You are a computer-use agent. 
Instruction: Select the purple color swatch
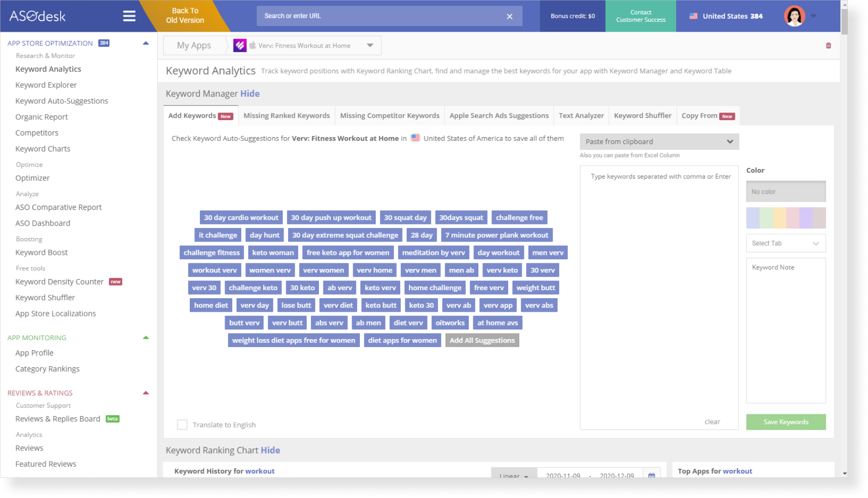(806, 218)
